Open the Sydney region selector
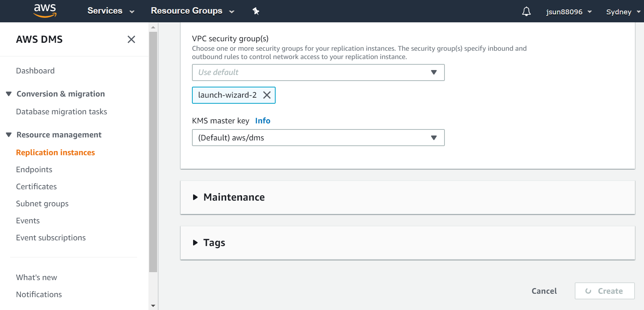 [622, 12]
